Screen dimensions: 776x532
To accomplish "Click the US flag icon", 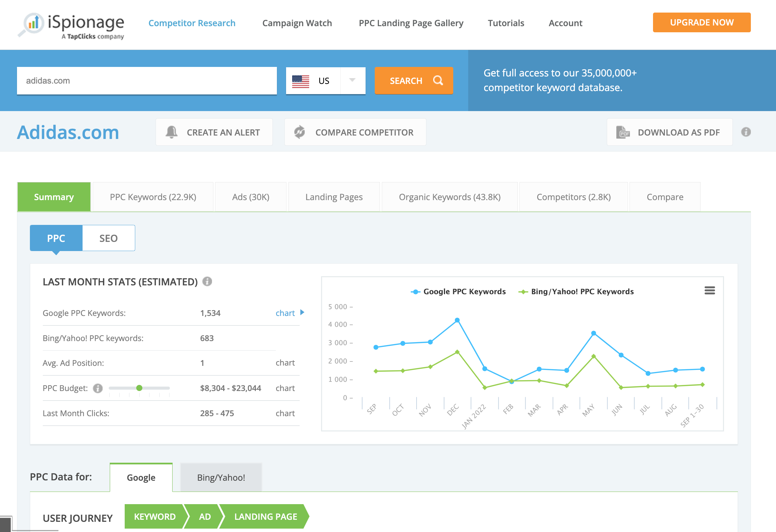I will click(301, 81).
